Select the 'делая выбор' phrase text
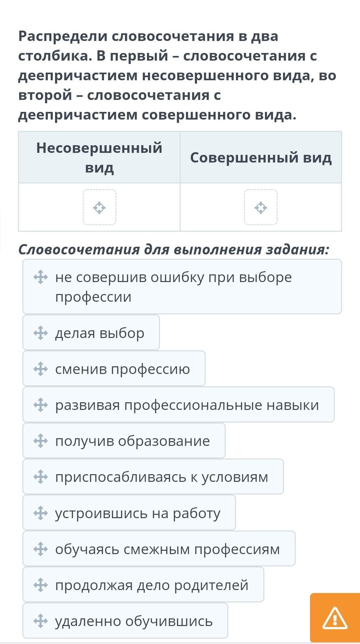The width and height of the screenshot is (360, 644). [x=100, y=333]
